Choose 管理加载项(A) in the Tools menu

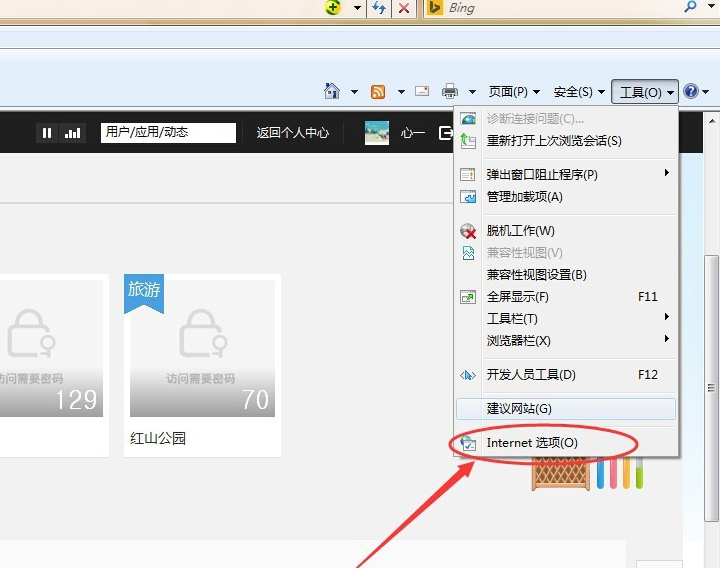(524, 197)
